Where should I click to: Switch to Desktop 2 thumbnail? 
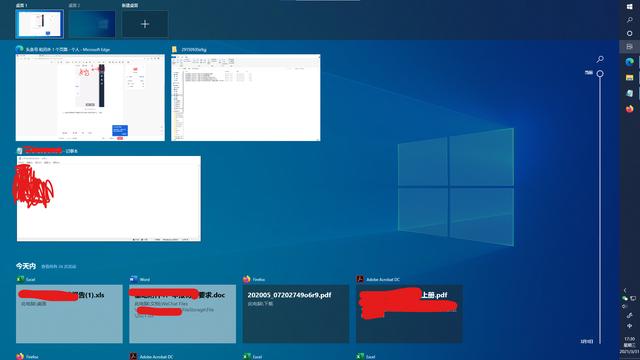pyautogui.click(x=92, y=24)
